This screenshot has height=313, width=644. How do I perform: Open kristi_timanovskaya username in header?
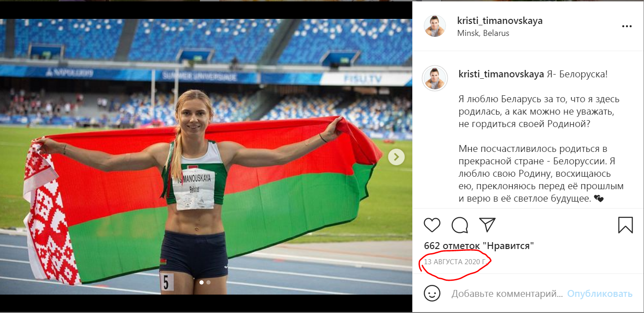499,21
